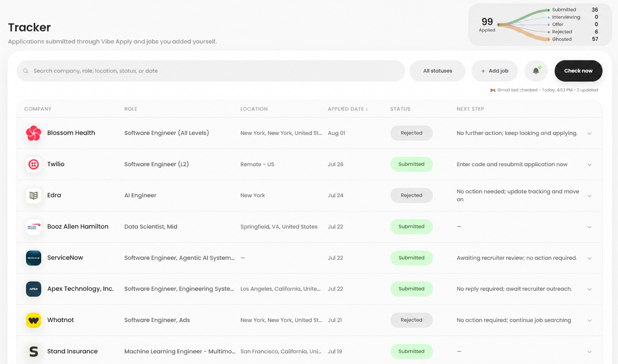
Task: Click the Stand Insurance S logo
Action: pyautogui.click(x=34, y=352)
